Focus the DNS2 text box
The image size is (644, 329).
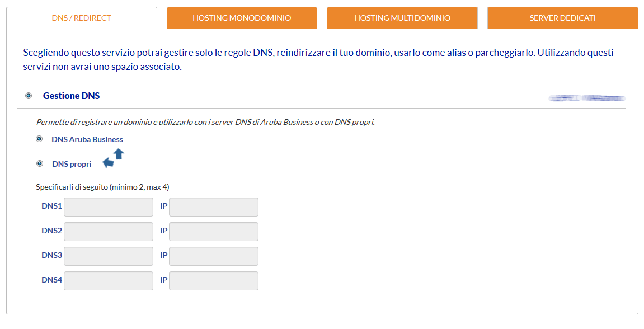[x=108, y=231]
